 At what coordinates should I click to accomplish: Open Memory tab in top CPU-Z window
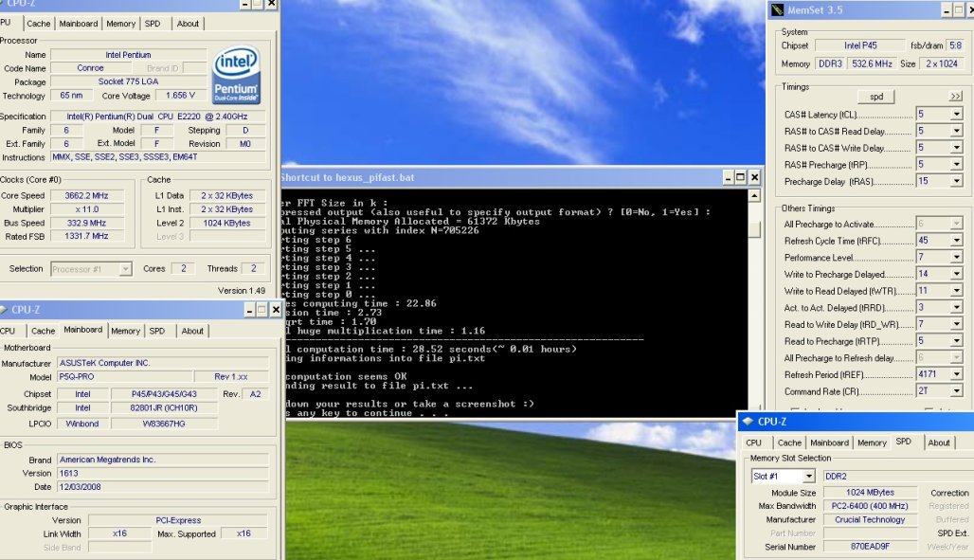[x=120, y=24]
